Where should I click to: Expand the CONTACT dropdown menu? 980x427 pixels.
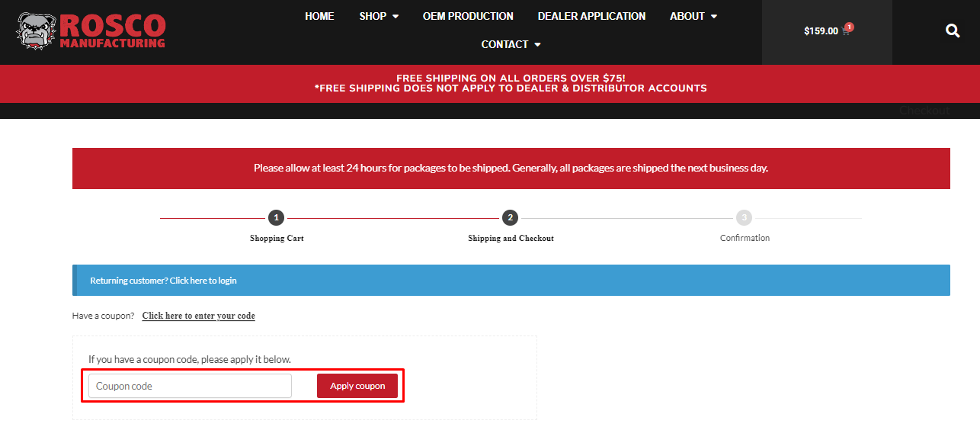tap(511, 44)
